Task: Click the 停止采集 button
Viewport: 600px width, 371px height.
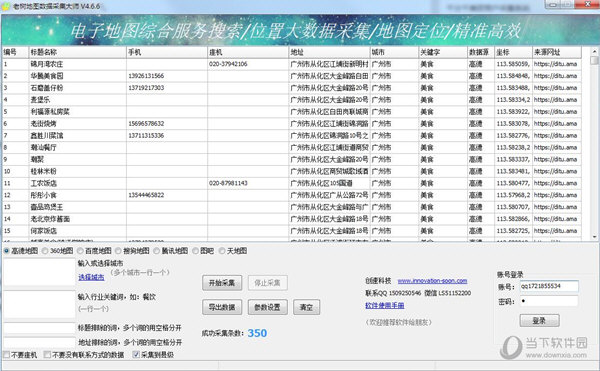Action: [x=267, y=283]
